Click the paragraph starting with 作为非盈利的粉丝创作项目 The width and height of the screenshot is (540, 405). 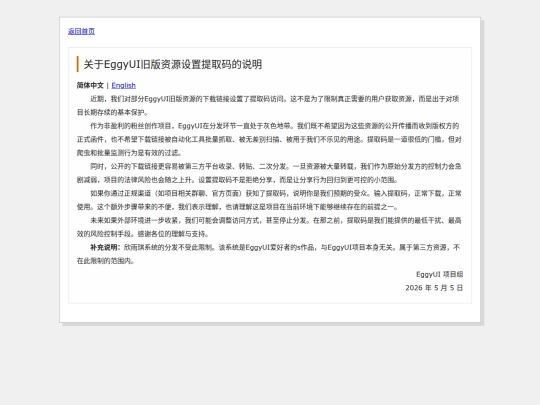tap(270, 139)
